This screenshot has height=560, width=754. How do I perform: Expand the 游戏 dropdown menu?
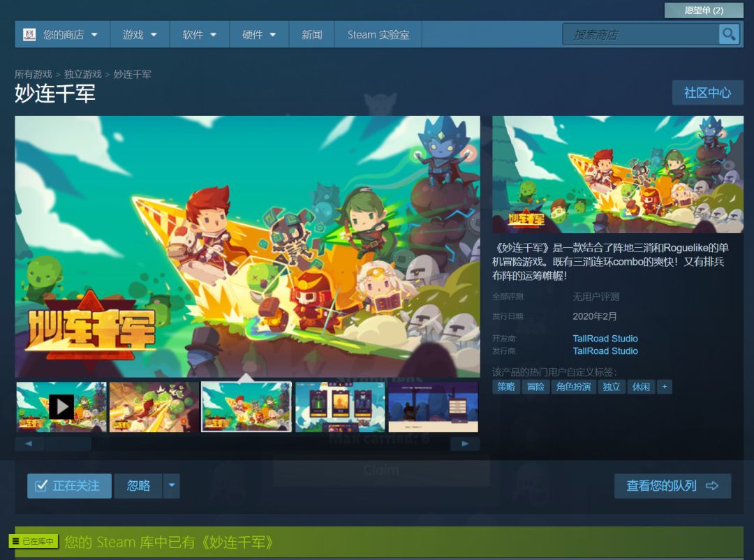140,35
